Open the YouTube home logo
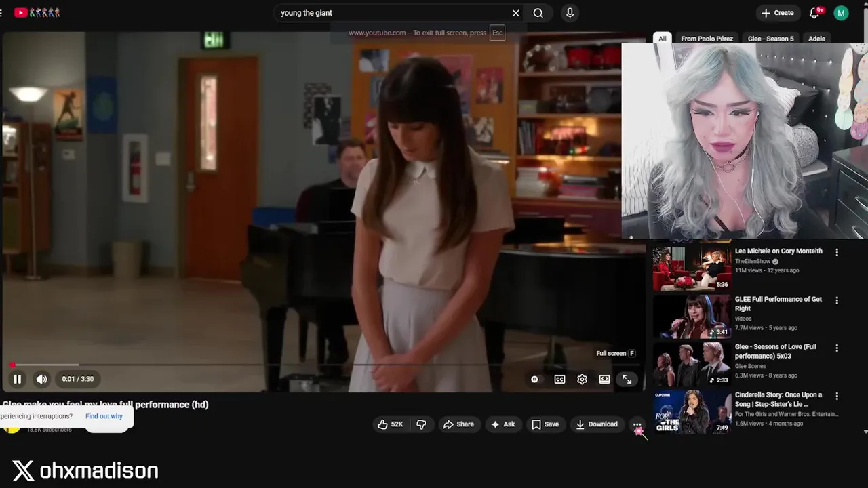The width and height of the screenshot is (868, 488). point(37,12)
